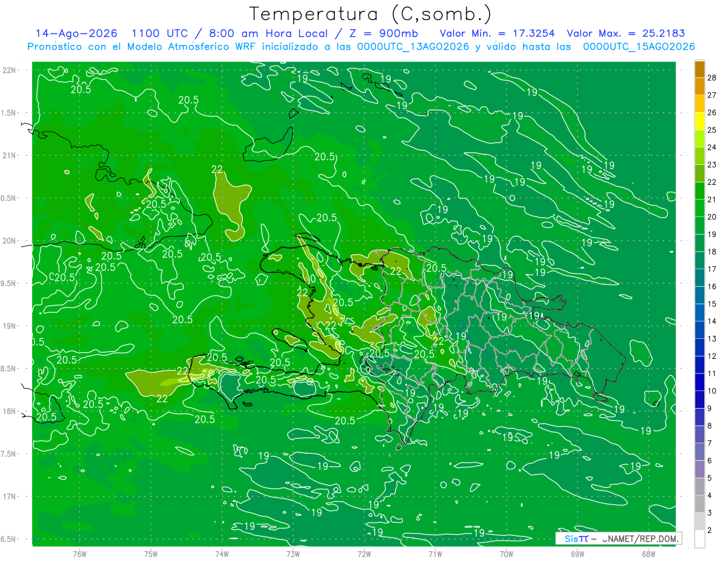The image size is (728, 562).
Task: Click the color legend label '14'
Action: [x=712, y=321]
